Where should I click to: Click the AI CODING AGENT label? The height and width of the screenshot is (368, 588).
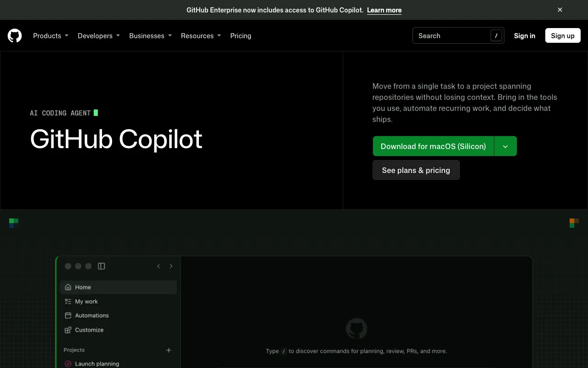tap(60, 113)
